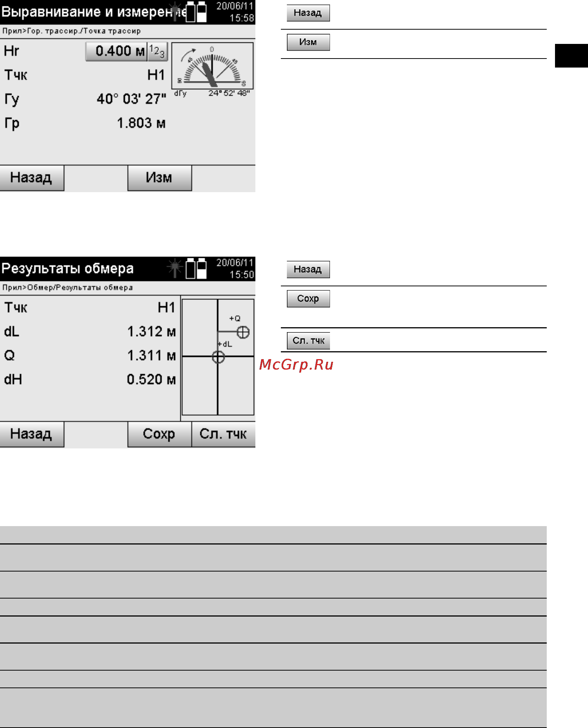
Task: Click the date and time 20/06/11 15:58
Action: click(235, 12)
